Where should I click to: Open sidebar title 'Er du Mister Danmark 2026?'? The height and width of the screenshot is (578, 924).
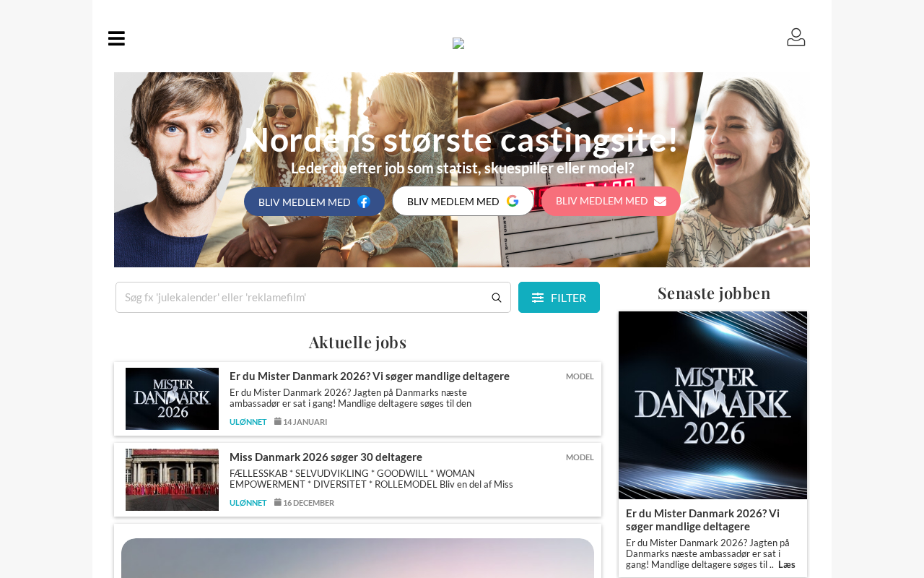(x=702, y=519)
